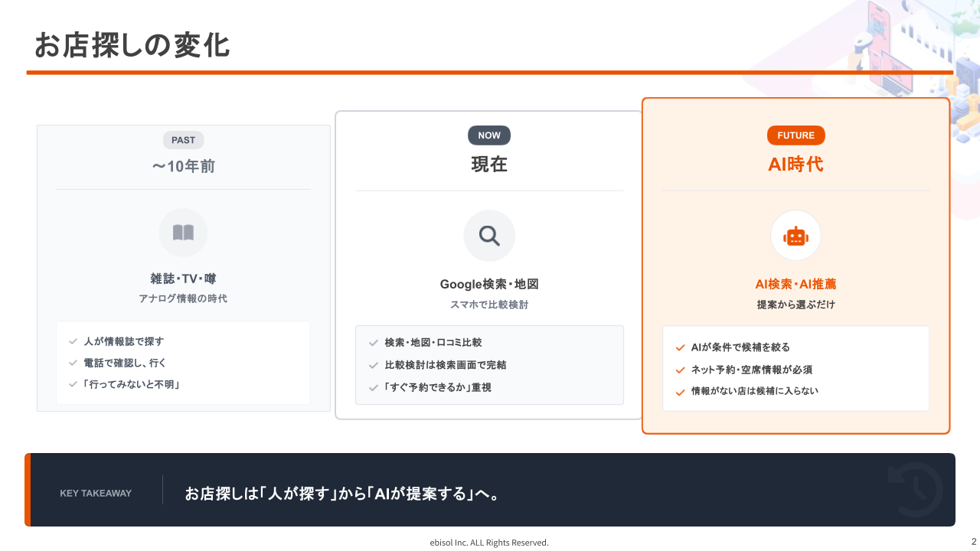Screen dimensions: 980x551
Task: Toggle the checkmark for ネット予約・空席情報が必須
Action: click(x=680, y=369)
